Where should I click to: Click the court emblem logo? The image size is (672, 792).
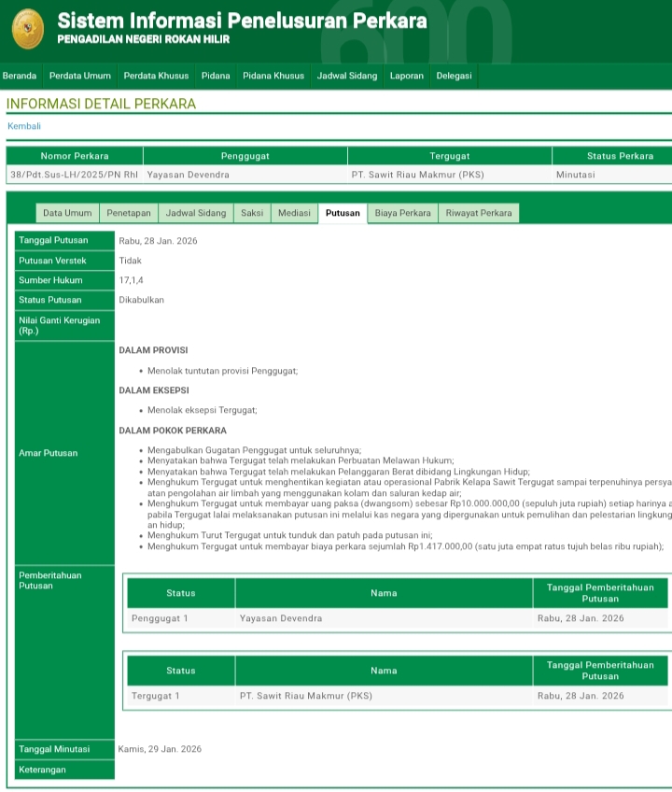[x=28, y=29]
